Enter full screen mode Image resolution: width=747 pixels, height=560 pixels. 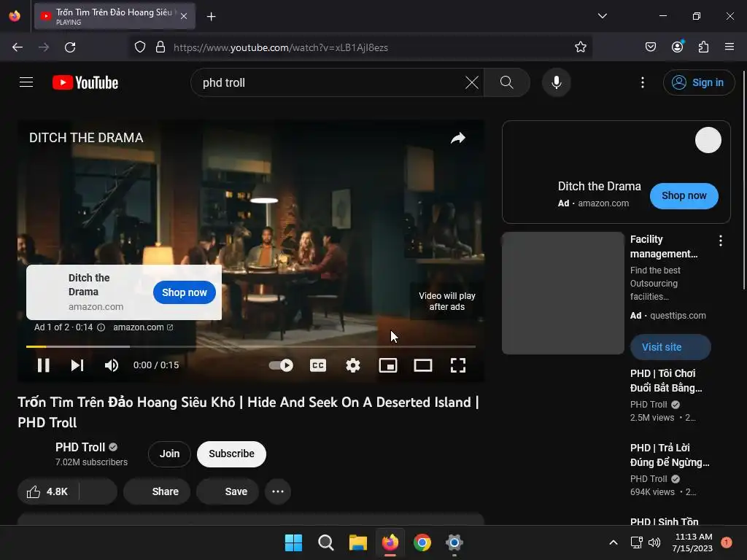coord(458,365)
